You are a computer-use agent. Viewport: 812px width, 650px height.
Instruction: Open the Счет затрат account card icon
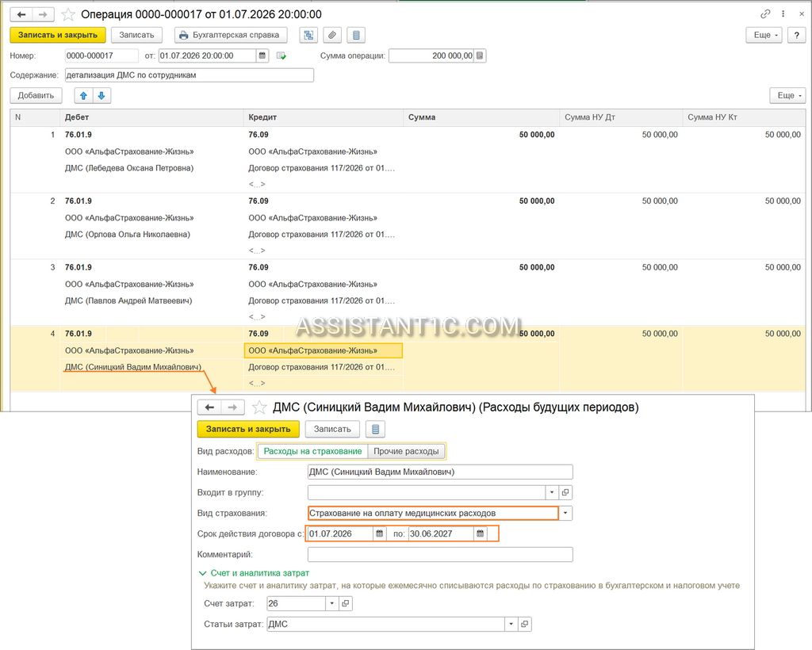coord(346,603)
